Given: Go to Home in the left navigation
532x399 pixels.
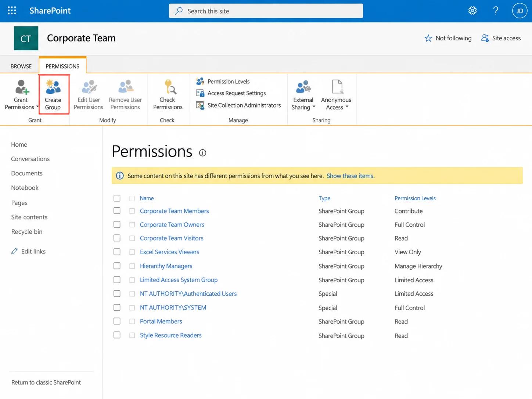Looking at the screenshot, I should [19, 145].
